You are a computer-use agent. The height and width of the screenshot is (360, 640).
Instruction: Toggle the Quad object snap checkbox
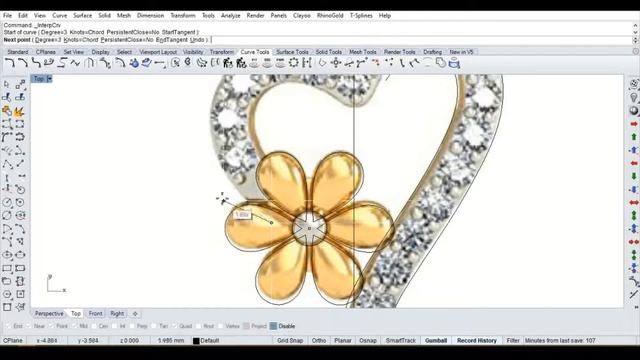coord(174,326)
